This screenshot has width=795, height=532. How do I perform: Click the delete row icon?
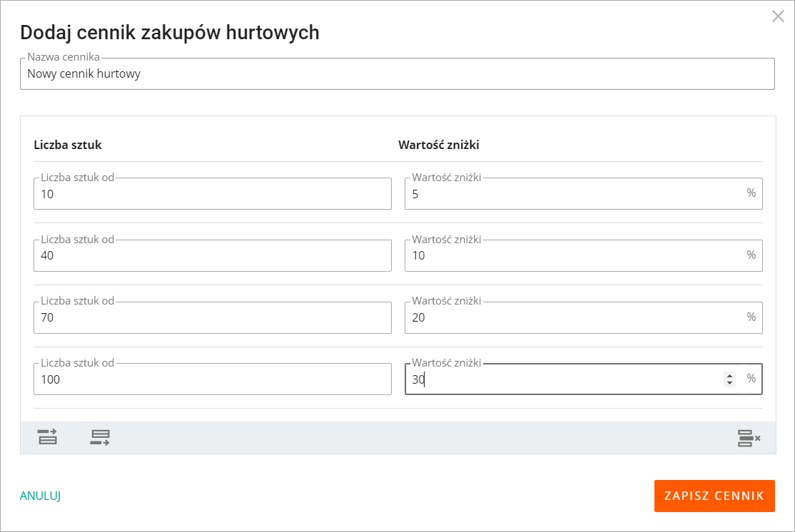point(748,438)
